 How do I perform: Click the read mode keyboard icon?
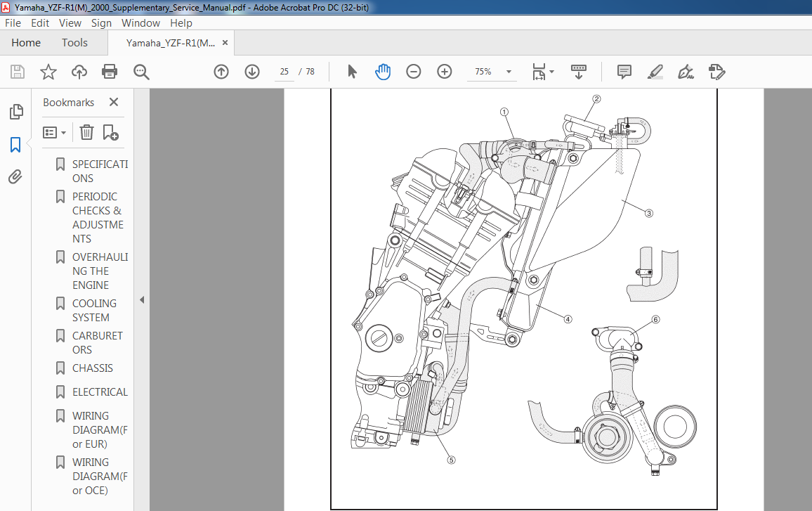pyautogui.click(x=579, y=72)
